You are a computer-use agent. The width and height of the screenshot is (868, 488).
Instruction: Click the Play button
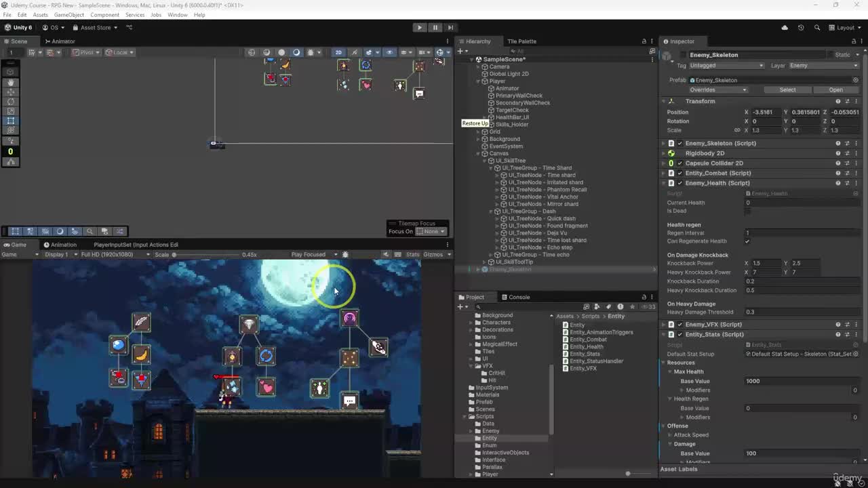click(x=420, y=28)
